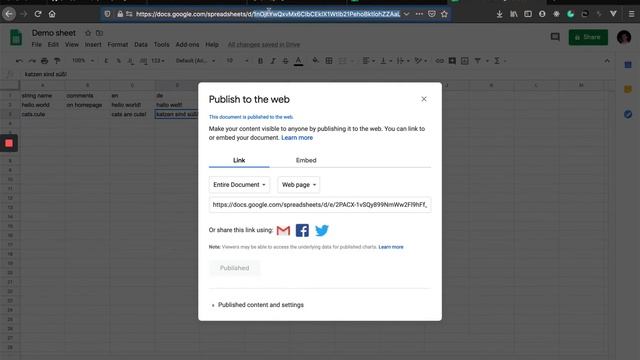Open the font size dropdown
Screen dimensions: 640x360
pyautogui.click(x=237, y=61)
